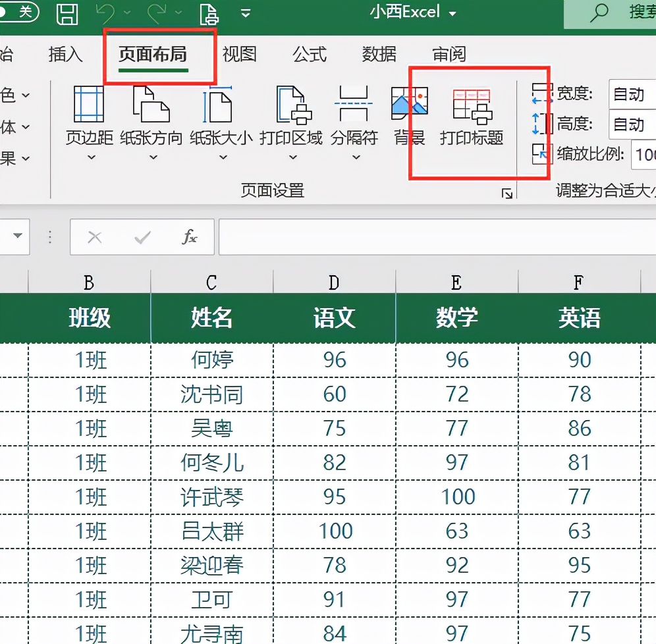
Task: Click the 高度 height icon
Action: tap(542, 124)
